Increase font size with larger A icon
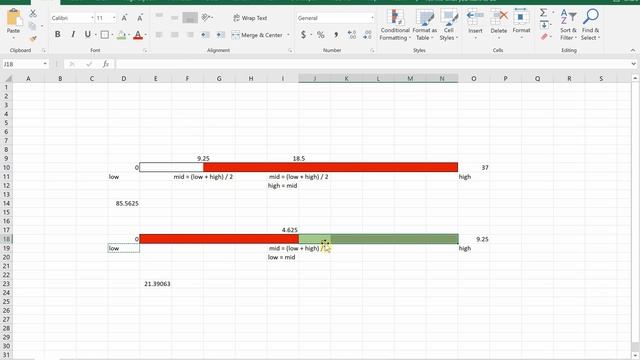This screenshot has width=640, height=360. [124, 18]
